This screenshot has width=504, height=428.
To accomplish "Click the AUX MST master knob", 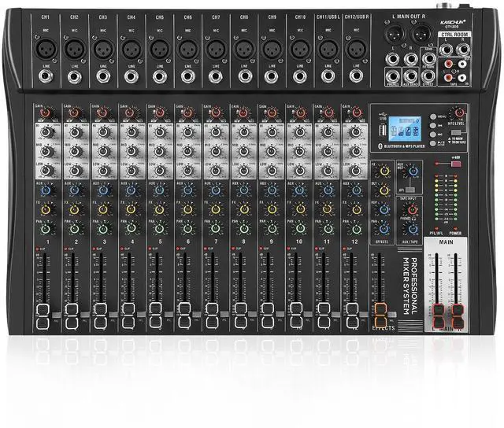I will [413, 172].
